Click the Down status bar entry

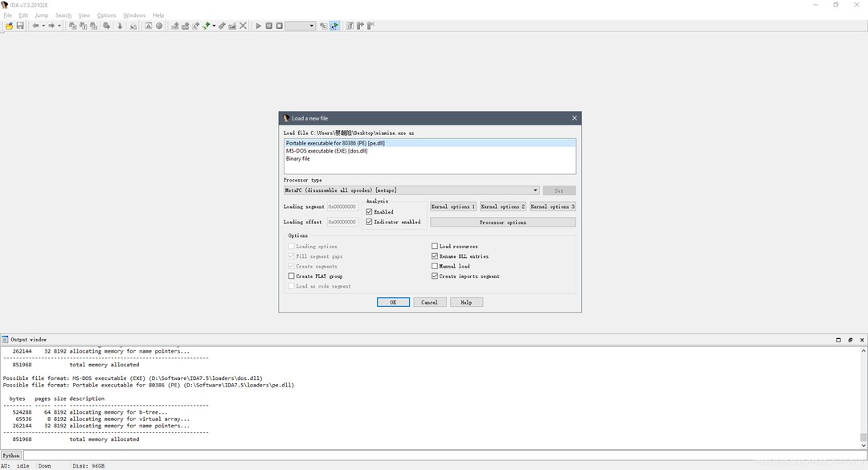(44, 465)
